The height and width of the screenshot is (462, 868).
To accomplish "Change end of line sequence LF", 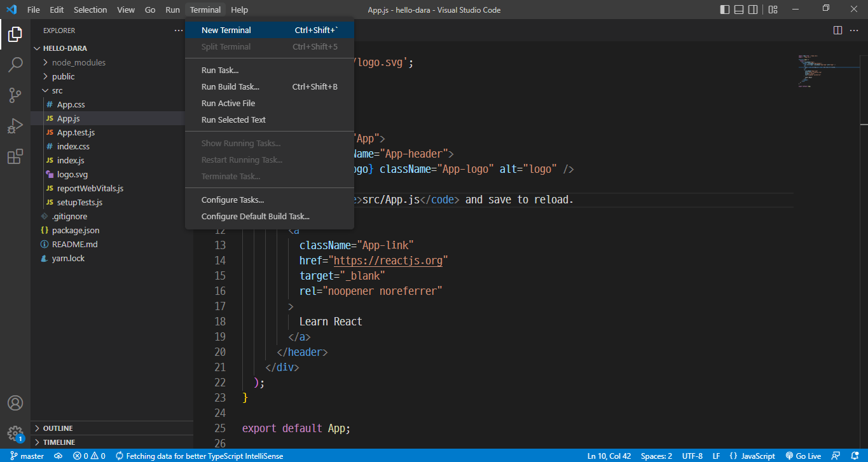I will tap(716, 456).
